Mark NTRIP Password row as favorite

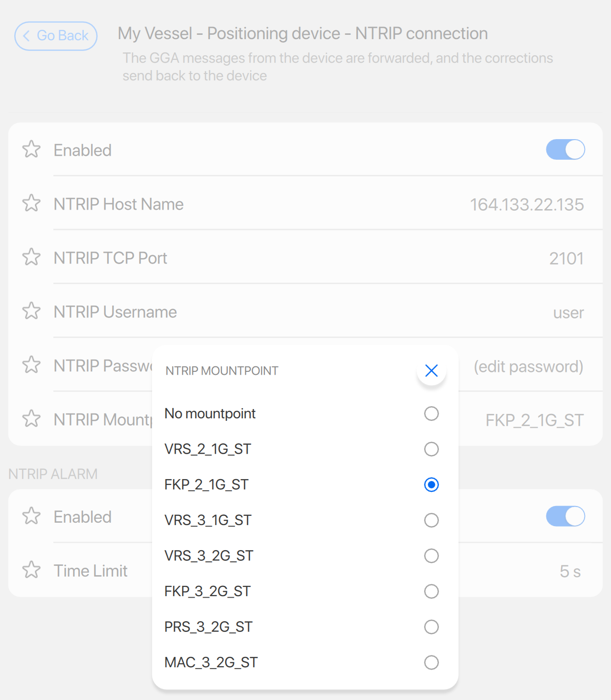click(x=31, y=365)
